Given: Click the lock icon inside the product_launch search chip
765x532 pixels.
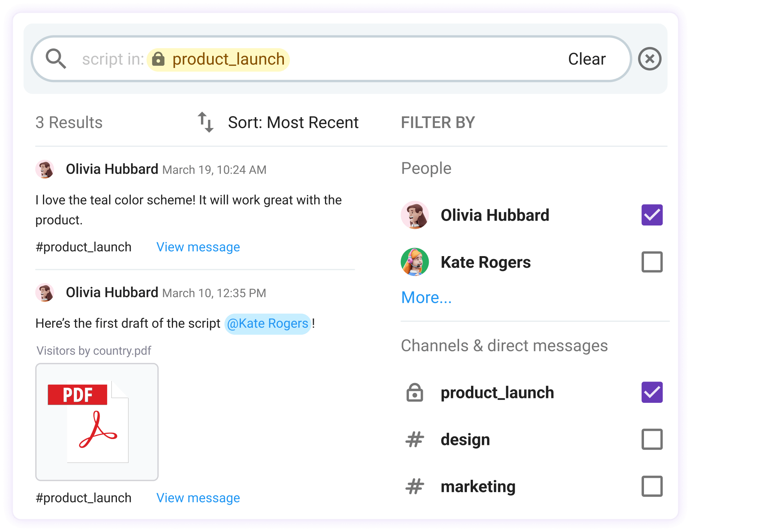Looking at the screenshot, I should [159, 59].
